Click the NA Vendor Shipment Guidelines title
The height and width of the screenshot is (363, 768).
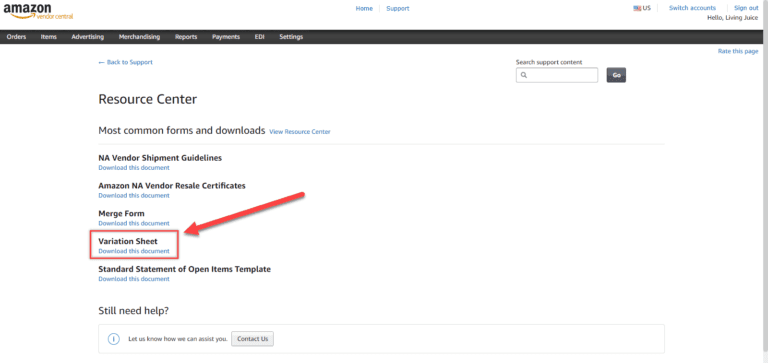click(x=160, y=158)
